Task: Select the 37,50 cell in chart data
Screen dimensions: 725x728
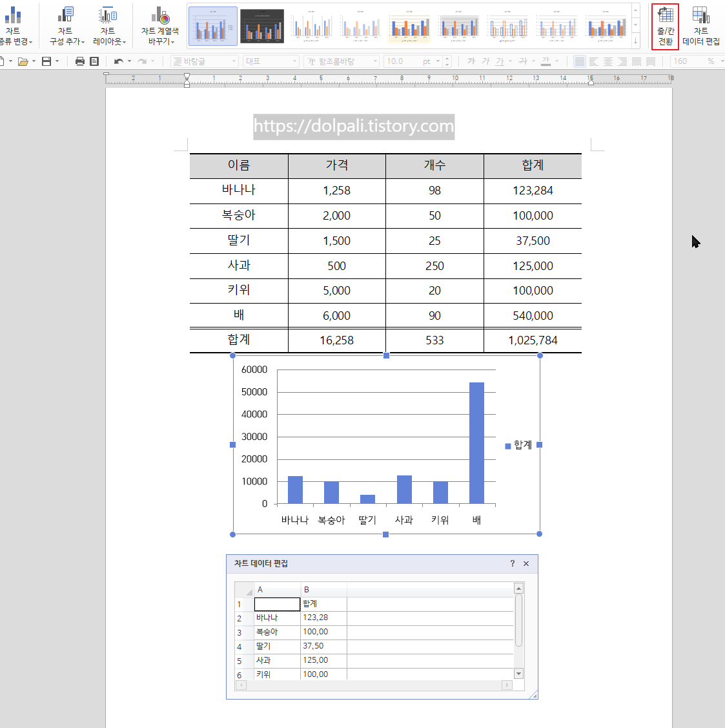Action: click(323, 646)
